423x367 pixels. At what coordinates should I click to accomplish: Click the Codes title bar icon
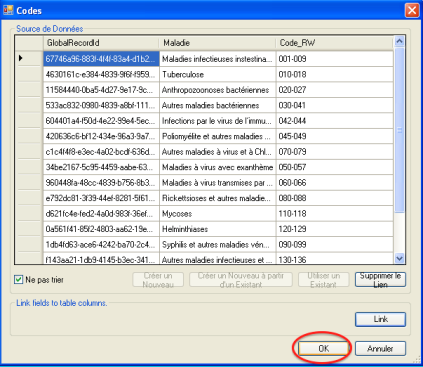point(8,10)
